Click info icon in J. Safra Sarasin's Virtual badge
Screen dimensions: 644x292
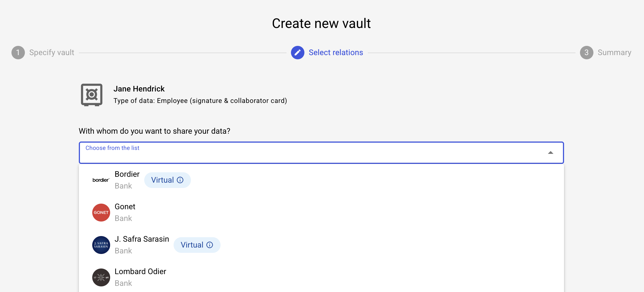210,245
